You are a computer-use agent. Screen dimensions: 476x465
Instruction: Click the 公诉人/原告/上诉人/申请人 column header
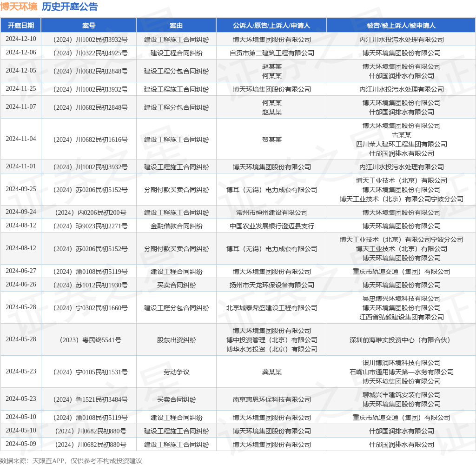271,26
